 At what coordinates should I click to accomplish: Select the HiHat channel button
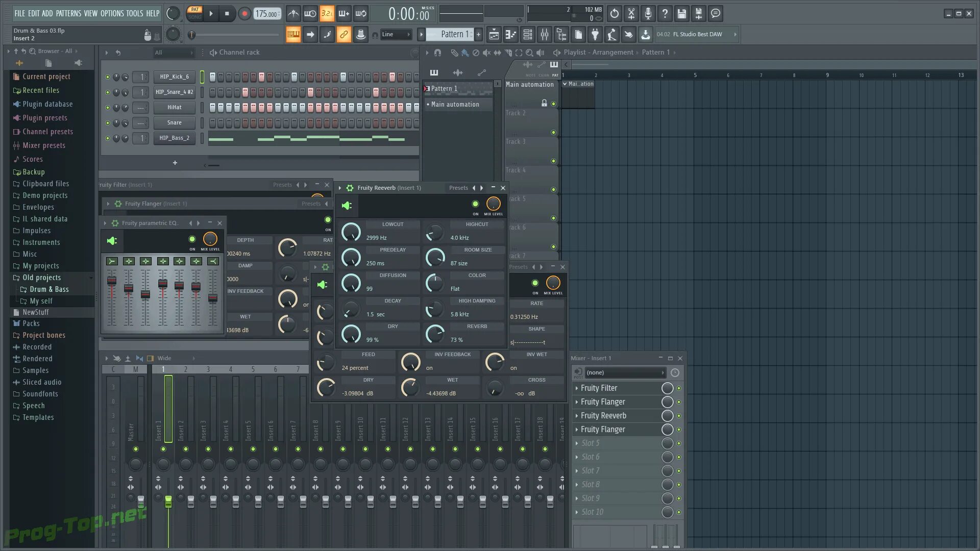174,108
